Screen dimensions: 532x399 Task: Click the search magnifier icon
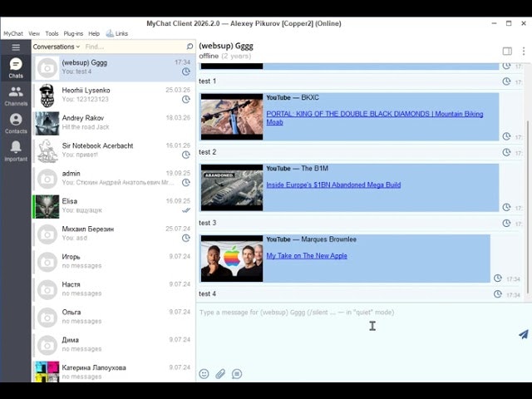tap(190, 47)
